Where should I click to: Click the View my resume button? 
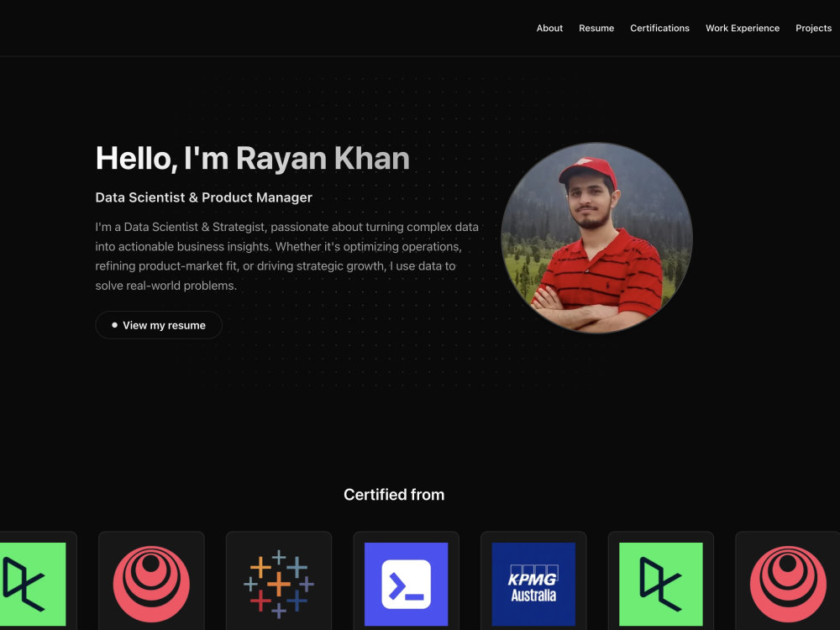[x=159, y=325]
